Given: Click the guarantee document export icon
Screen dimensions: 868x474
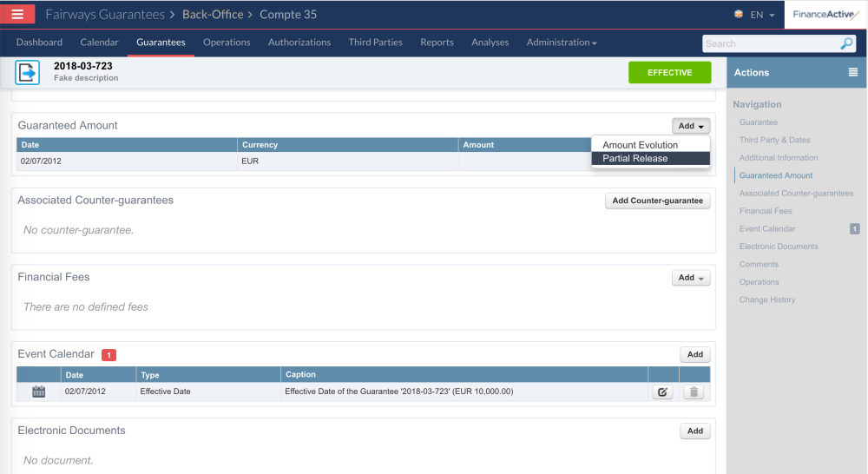Looking at the screenshot, I should pos(27,73).
